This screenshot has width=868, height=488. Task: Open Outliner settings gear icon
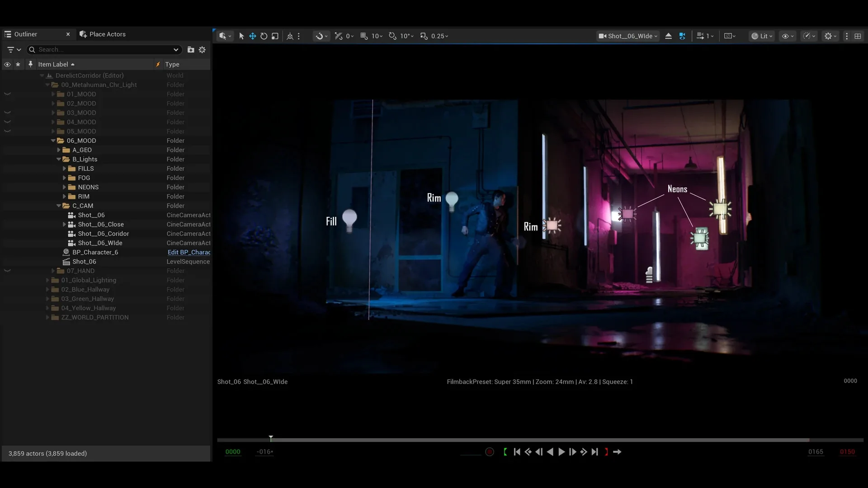[x=202, y=50]
